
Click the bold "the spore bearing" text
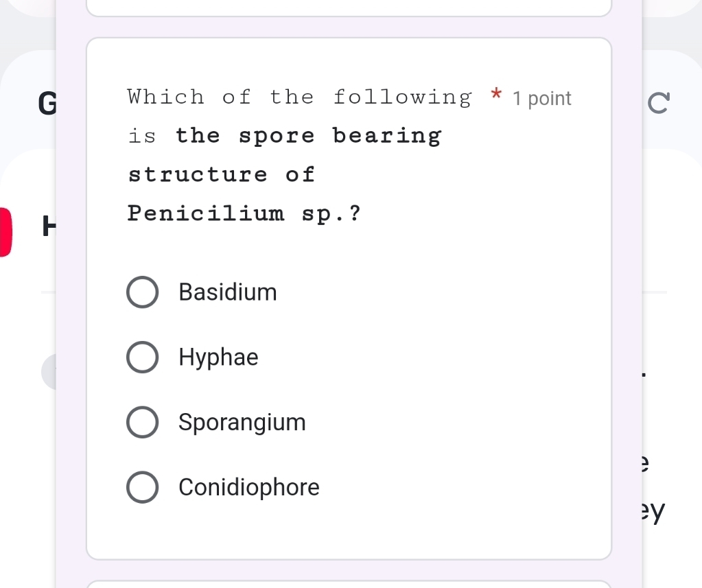[309, 136]
